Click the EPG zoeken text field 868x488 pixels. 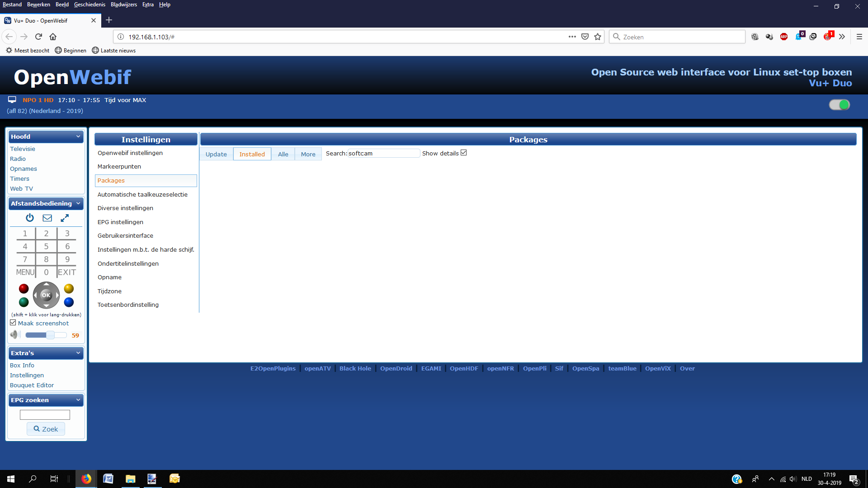[45, 414]
